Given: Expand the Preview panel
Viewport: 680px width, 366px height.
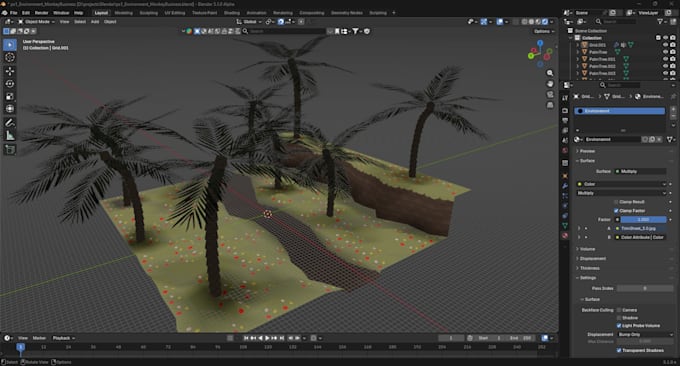Looking at the screenshot, I should click(587, 151).
